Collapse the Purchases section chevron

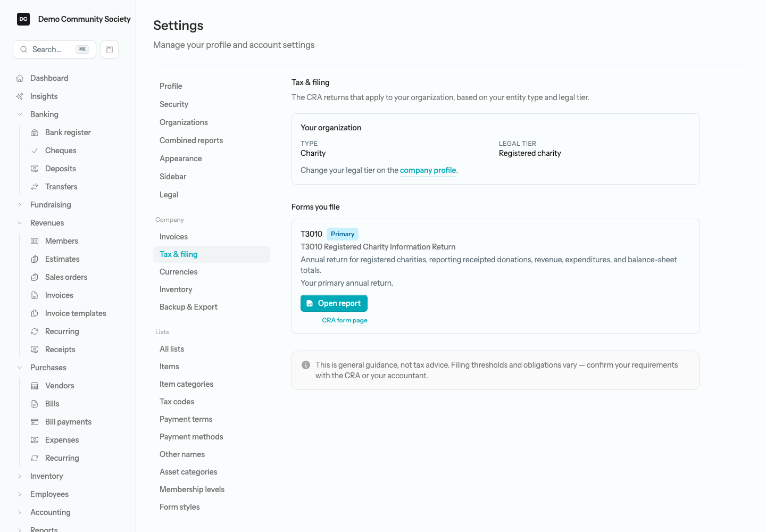[x=20, y=368]
